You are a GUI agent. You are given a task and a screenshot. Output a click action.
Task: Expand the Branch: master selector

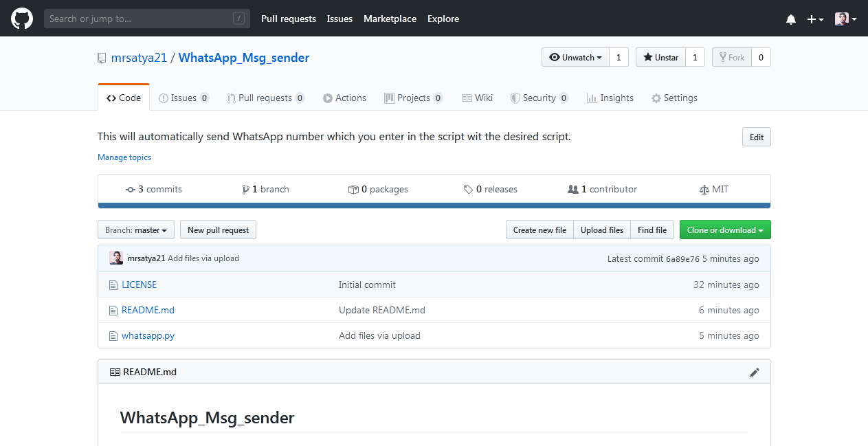[136, 230]
